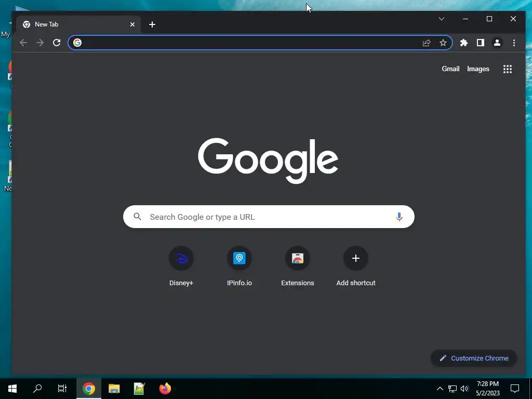The image size is (532, 399).
Task: Show hidden system tray icons
Action: [440, 389]
